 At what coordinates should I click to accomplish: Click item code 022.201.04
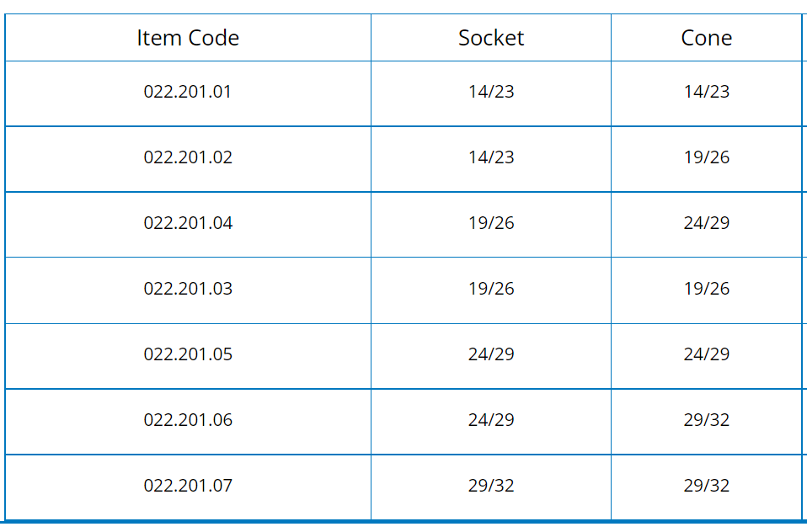click(x=188, y=223)
